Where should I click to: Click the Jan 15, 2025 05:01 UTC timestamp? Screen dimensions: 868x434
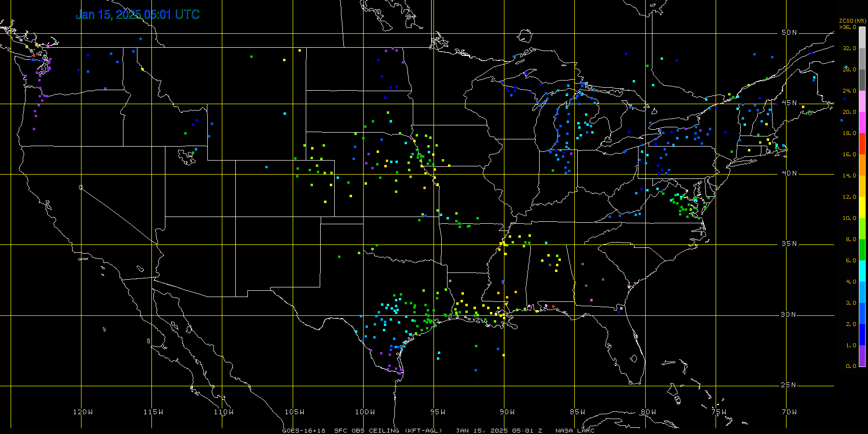pyautogui.click(x=137, y=14)
